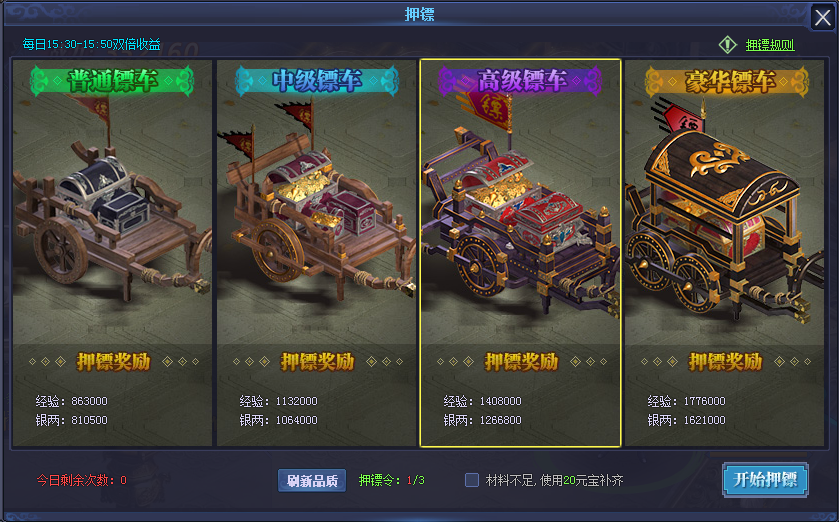839x522 pixels.
Task: Start escort with 开始押镖 button
Action: (765, 480)
